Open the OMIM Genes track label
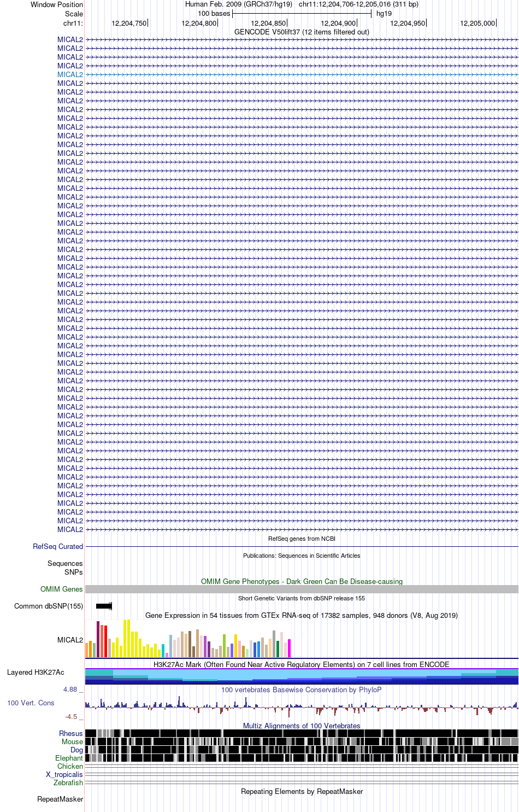Viewport: 519px width, 812px height. coord(61,589)
